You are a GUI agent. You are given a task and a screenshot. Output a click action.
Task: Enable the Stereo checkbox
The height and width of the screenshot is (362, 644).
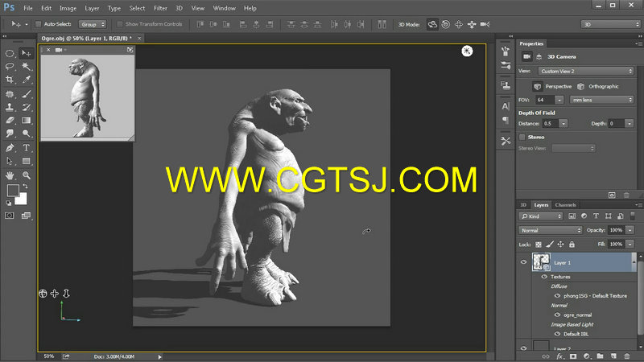(x=522, y=137)
